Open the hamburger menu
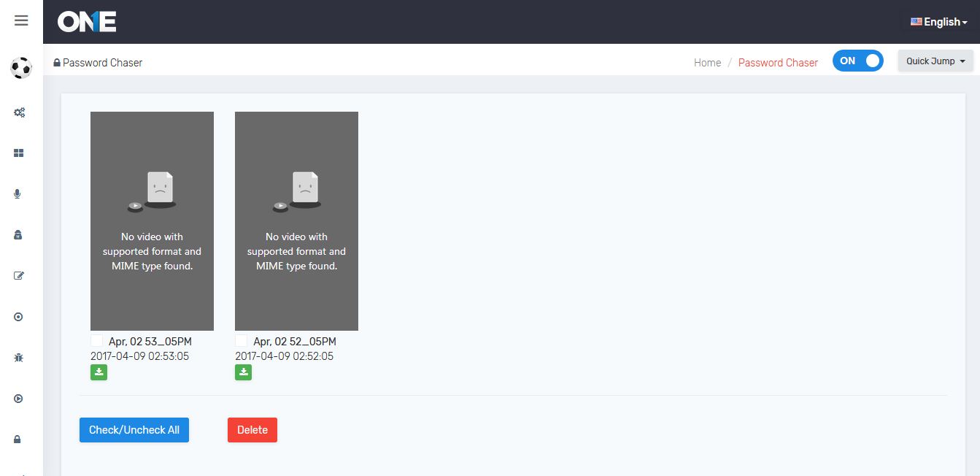This screenshot has height=476, width=980. click(x=21, y=20)
